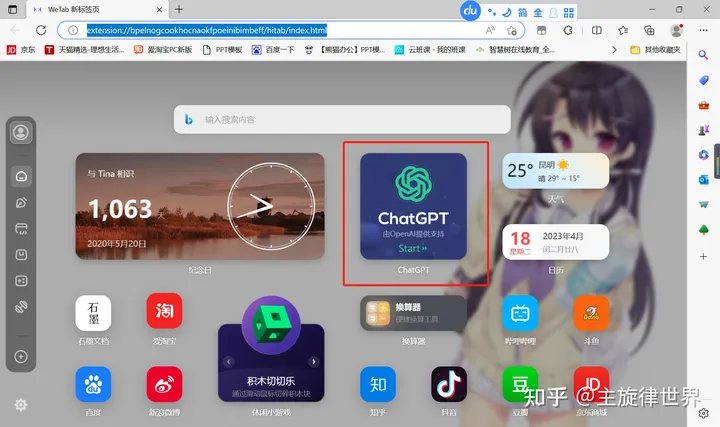Open the site information icon in address bar
Image resolution: width=720 pixels, height=427 pixels.
(x=73, y=30)
